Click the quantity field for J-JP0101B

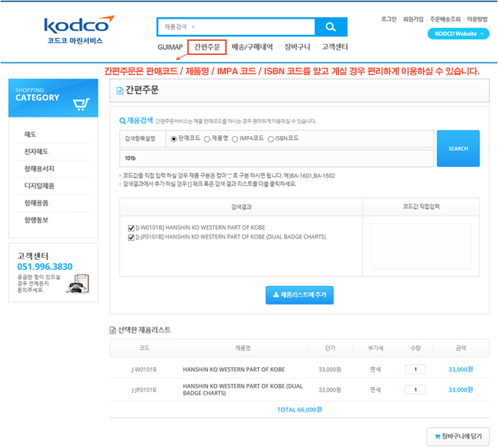coord(415,389)
